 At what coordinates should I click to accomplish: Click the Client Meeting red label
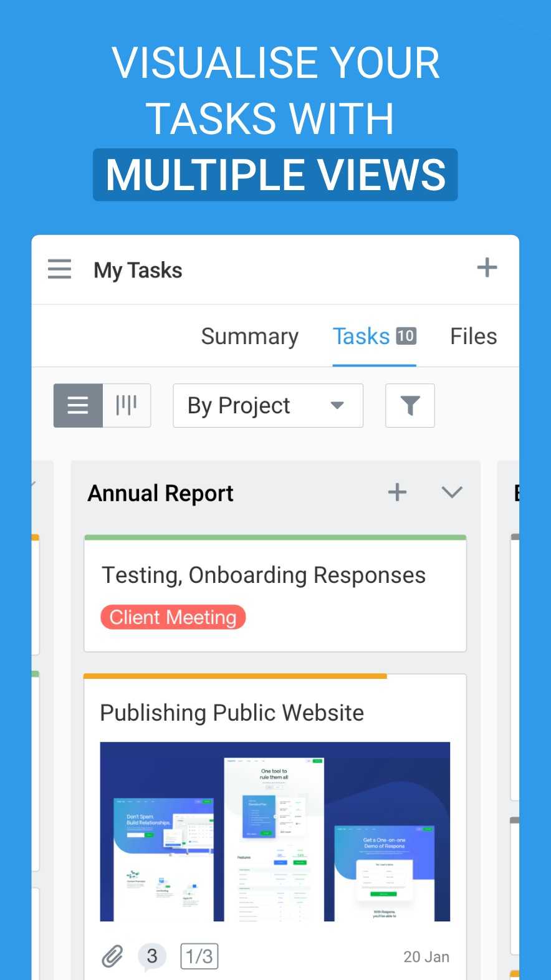pyautogui.click(x=173, y=617)
